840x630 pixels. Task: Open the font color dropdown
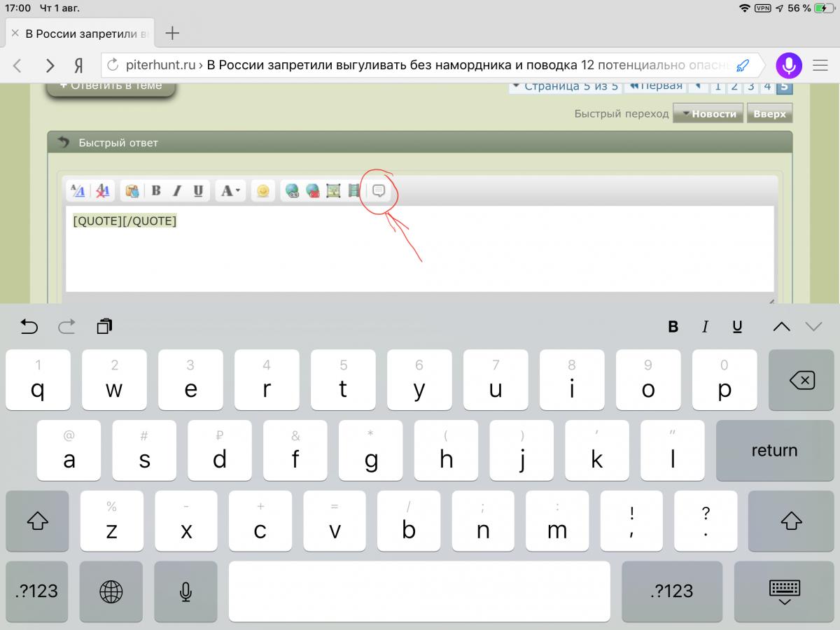point(230,190)
